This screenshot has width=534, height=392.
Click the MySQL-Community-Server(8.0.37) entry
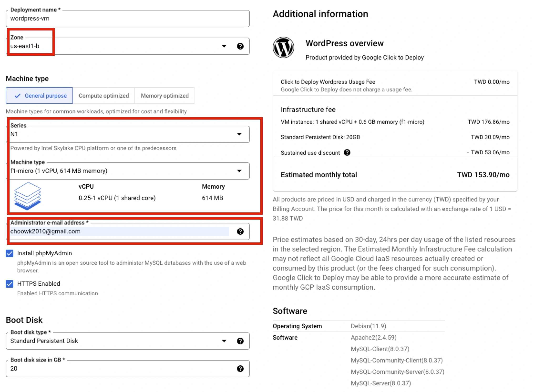pos(398,372)
